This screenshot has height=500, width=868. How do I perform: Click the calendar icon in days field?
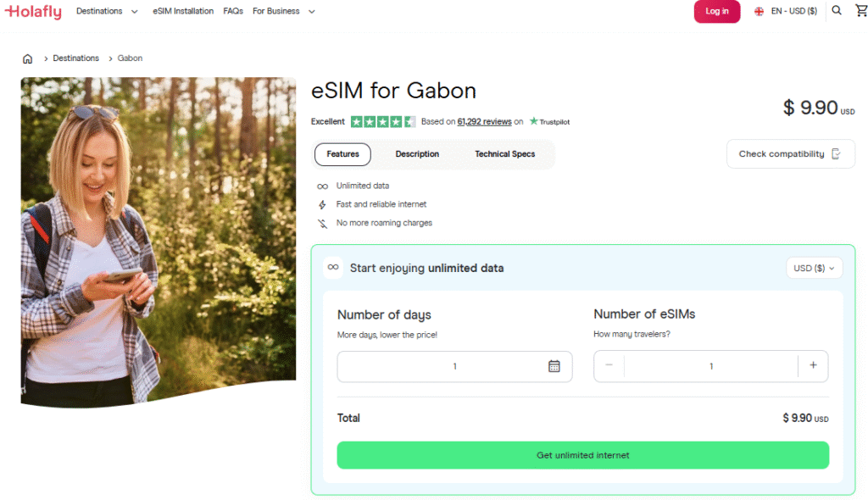coord(554,366)
